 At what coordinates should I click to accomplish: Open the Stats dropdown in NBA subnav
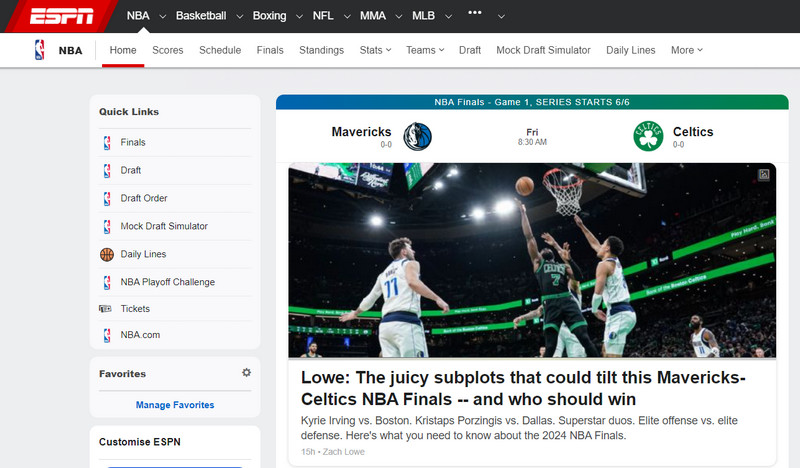click(376, 50)
